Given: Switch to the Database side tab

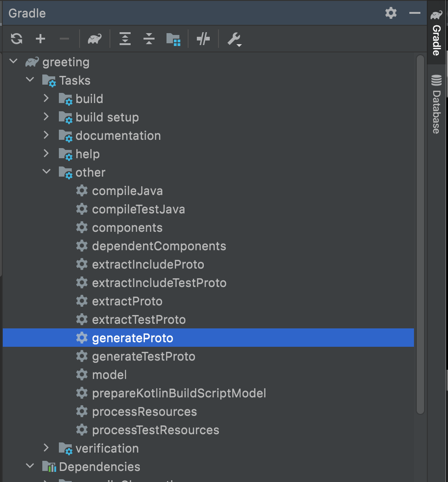Looking at the screenshot, I should 436,105.
